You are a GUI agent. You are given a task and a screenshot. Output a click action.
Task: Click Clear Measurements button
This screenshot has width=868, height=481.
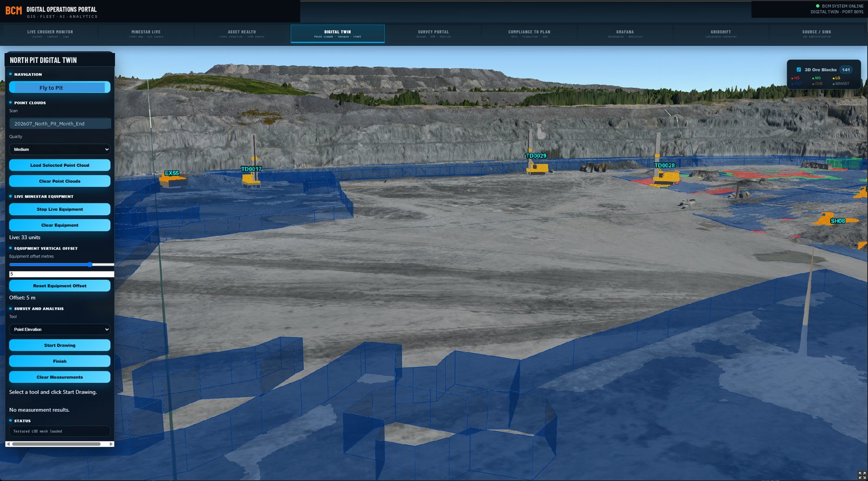[60, 377]
